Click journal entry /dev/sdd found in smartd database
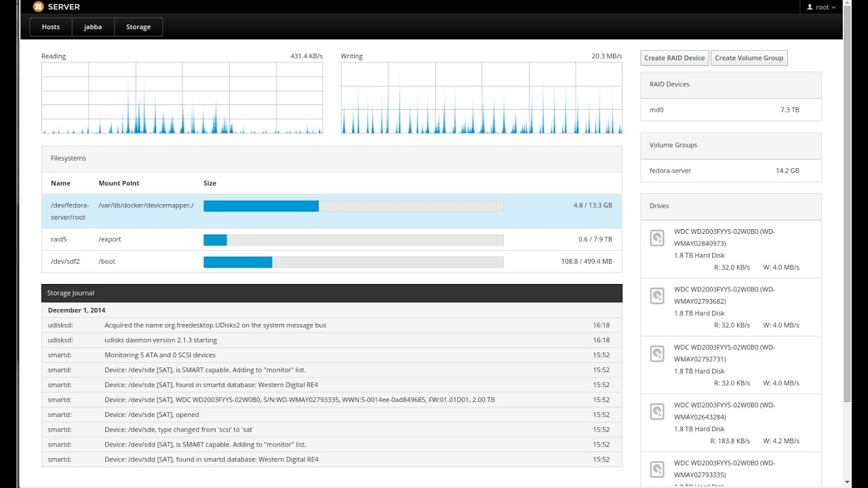The width and height of the screenshot is (868, 488). (332, 460)
